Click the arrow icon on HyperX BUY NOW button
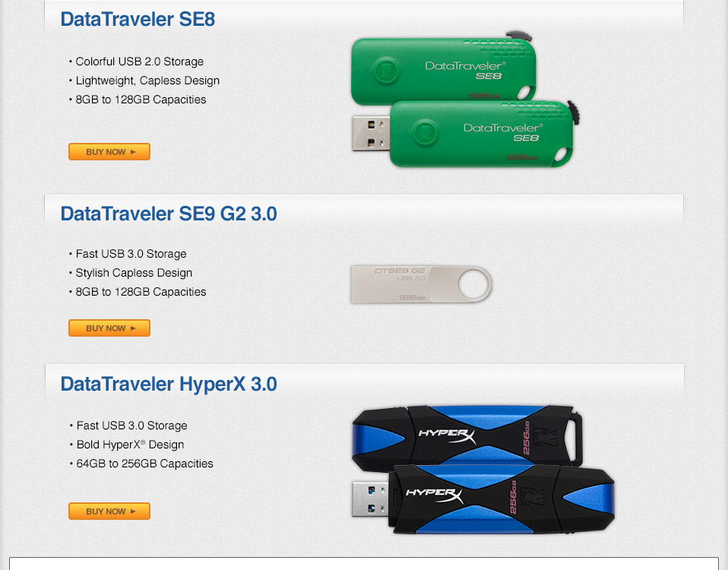The width and height of the screenshot is (728, 570). click(133, 511)
